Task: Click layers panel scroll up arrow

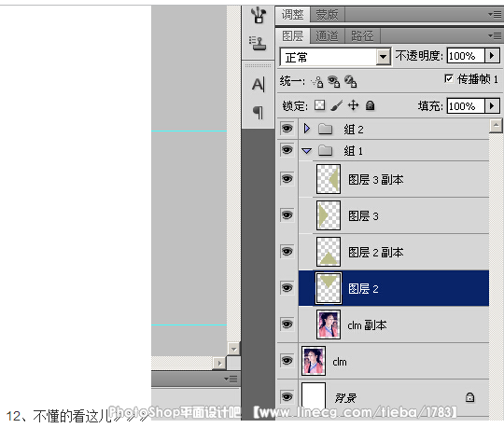Action: coord(496,126)
